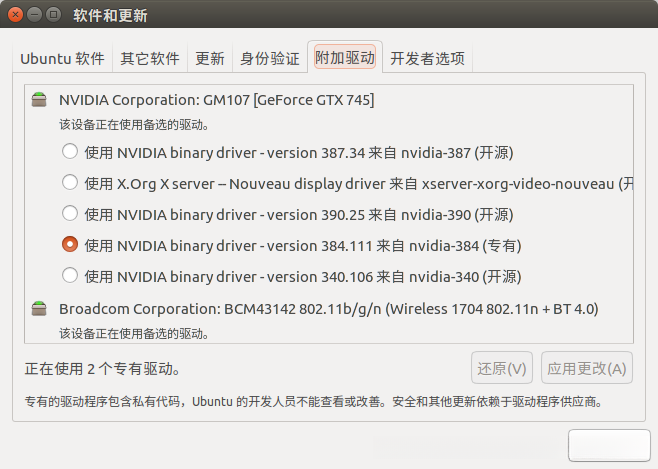Click the NVIDIA GeForce GTX 745 device icon

(39, 100)
